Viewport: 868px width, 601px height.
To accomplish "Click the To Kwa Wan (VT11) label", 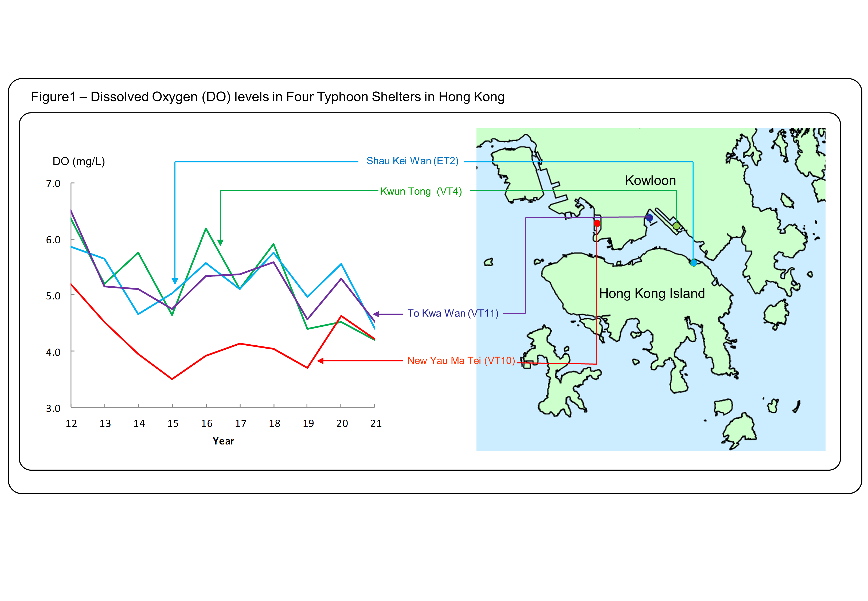I will 453,313.
